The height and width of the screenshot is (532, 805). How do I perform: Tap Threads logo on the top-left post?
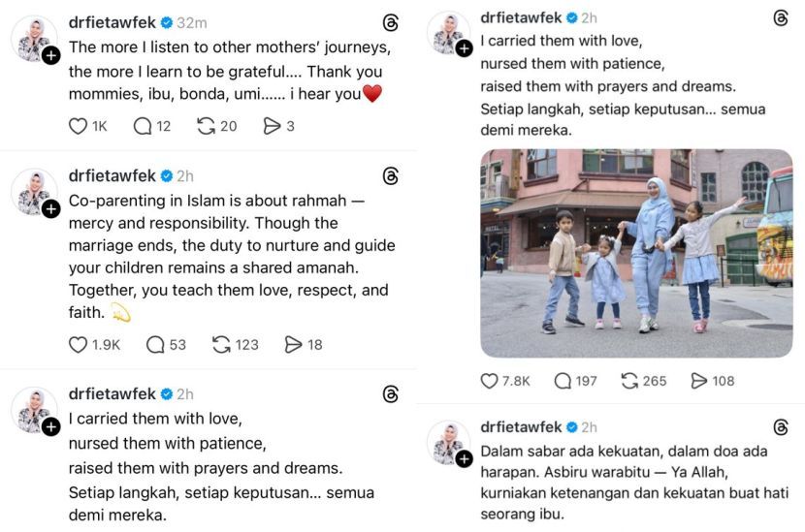(391, 22)
